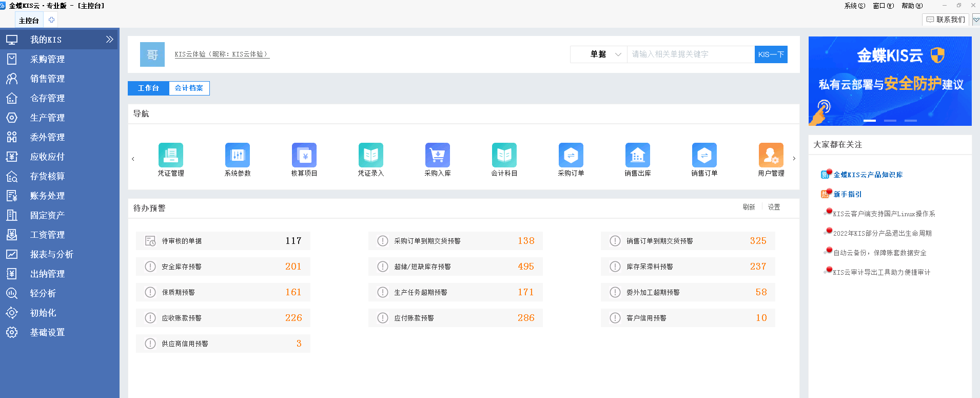
Task: Click the 联系我们 button
Action: click(946, 20)
